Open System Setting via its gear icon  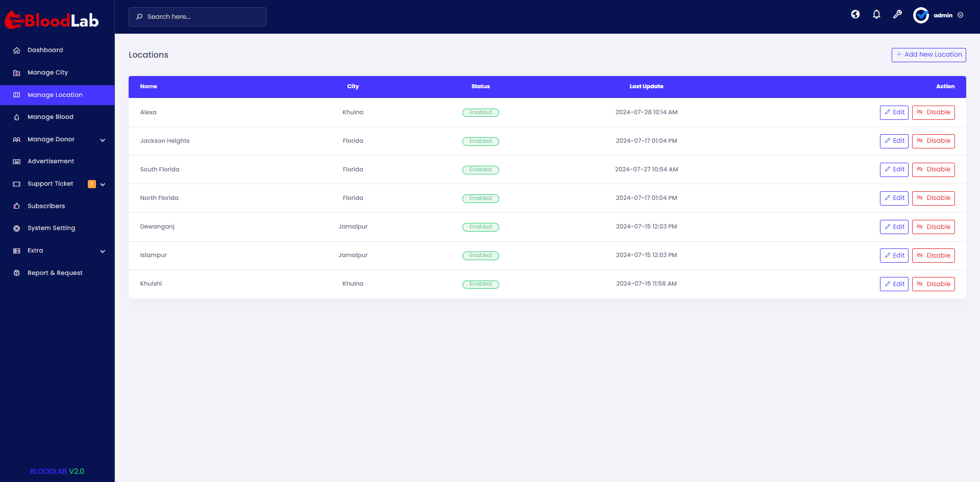click(x=16, y=227)
